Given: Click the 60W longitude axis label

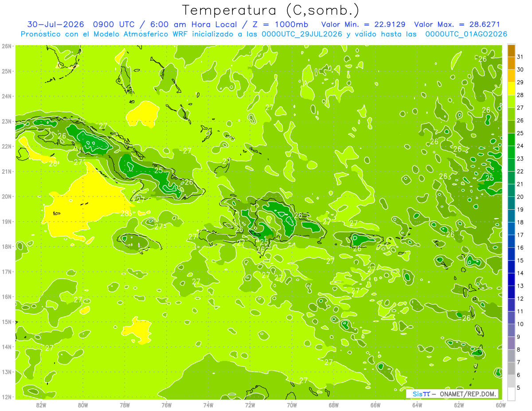Looking at the screenshot, I should click(x=501, y=405).
